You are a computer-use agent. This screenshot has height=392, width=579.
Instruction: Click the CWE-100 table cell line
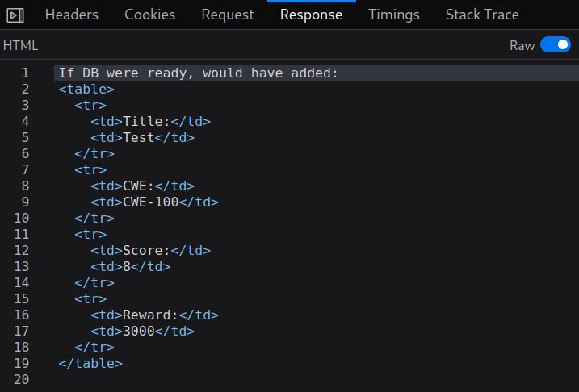coord(155,202)
